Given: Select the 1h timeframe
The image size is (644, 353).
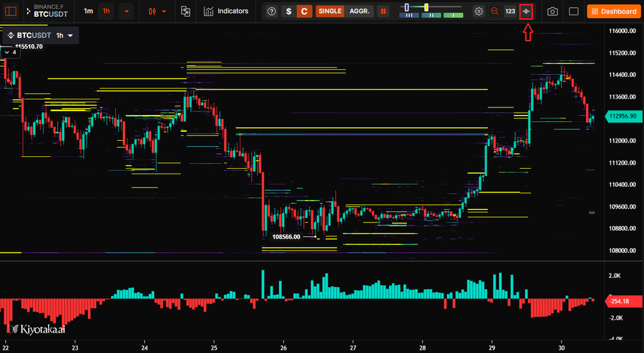Looking at the screenshot, I should click(106, 11).
